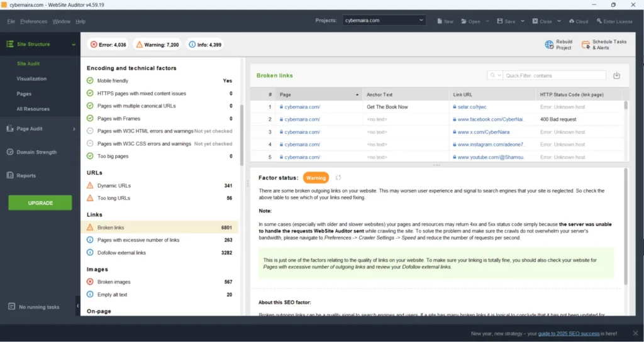Collapse the left sidebar with the arrow handle
The height and width of the screenshot is (342, 644).
point(77,306)
